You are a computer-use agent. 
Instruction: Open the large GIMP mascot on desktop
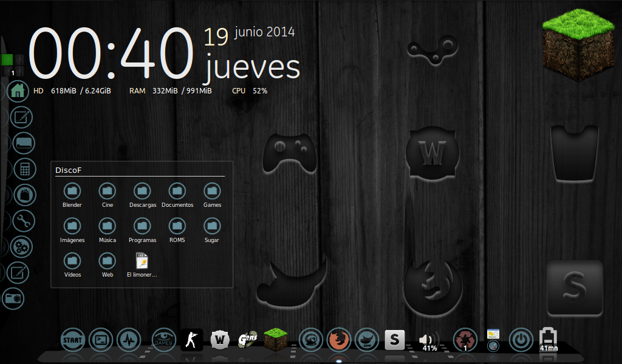click(292, 283)
